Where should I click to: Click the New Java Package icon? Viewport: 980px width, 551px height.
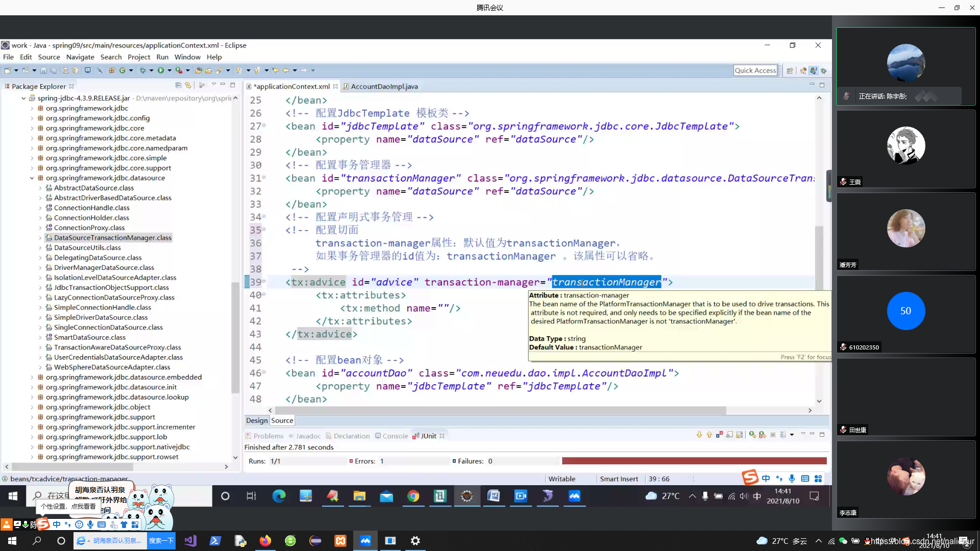click(111, 70)
